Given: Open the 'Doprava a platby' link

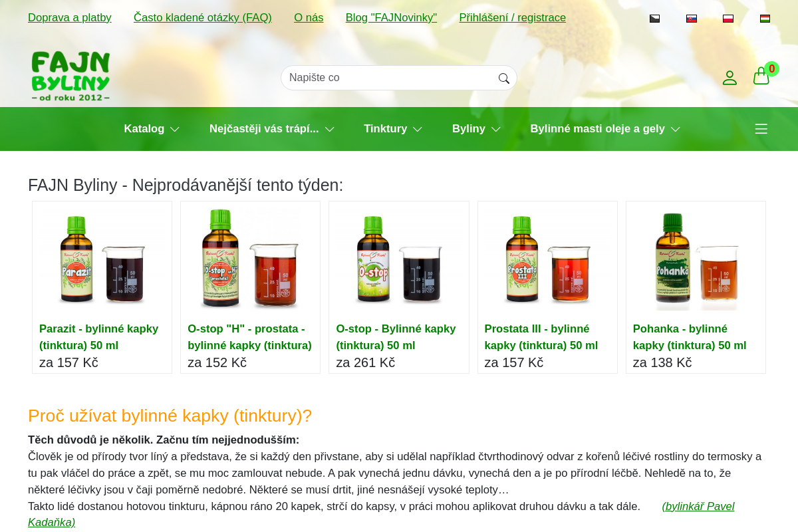Looking at the screenshot, I should (70, 18).
